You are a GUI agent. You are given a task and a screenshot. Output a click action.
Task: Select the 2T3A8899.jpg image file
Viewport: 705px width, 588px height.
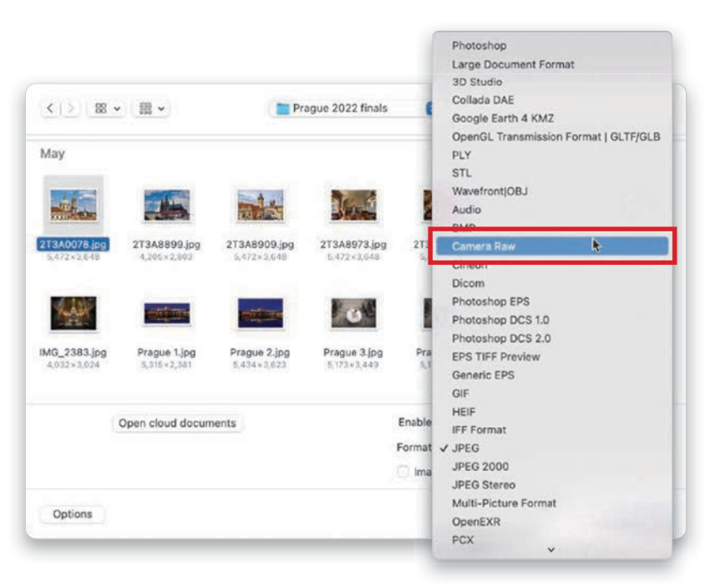(x=167, y=205)
